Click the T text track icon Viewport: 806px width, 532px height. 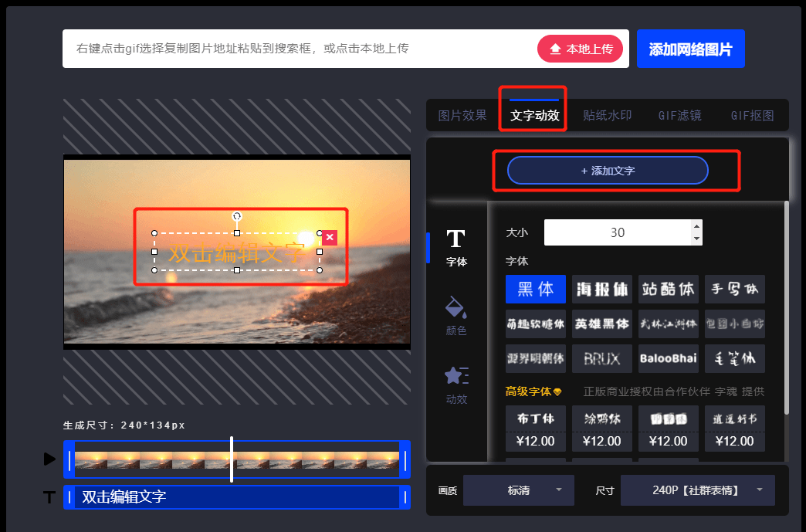point(50,497)
